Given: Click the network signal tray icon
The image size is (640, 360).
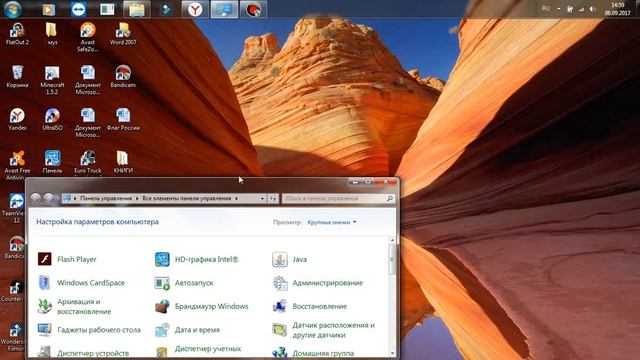Looking at the screenshot, I should click(x=581, y=9).
